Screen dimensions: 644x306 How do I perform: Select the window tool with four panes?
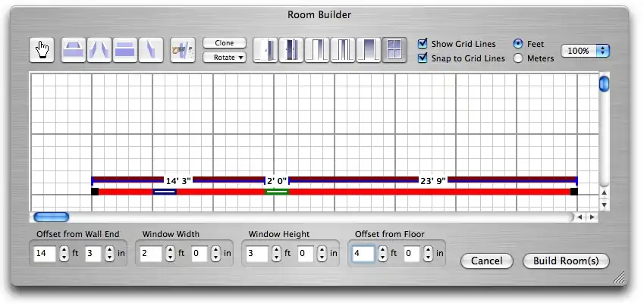point(394,51)
